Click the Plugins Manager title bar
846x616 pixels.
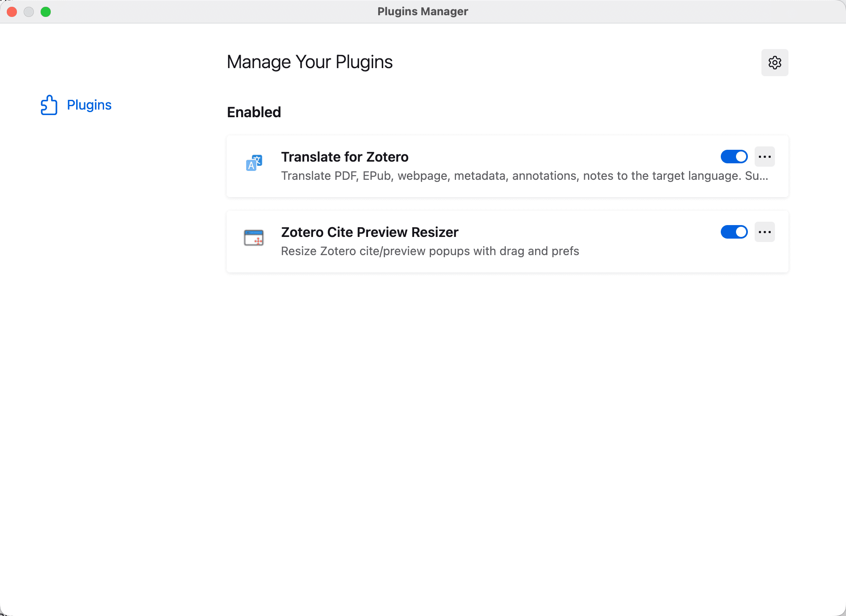pos(423,12)
